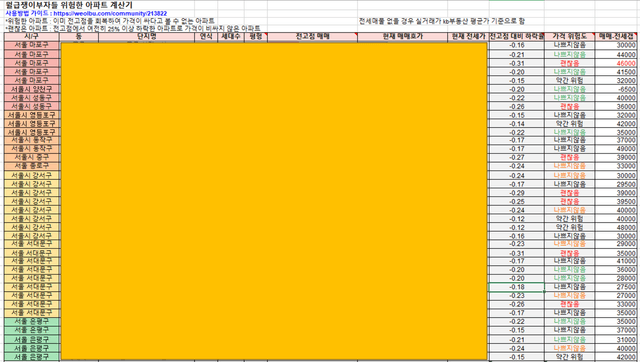
Task: Select the 서울시 양천구 district cell
Action: [32, 89]
